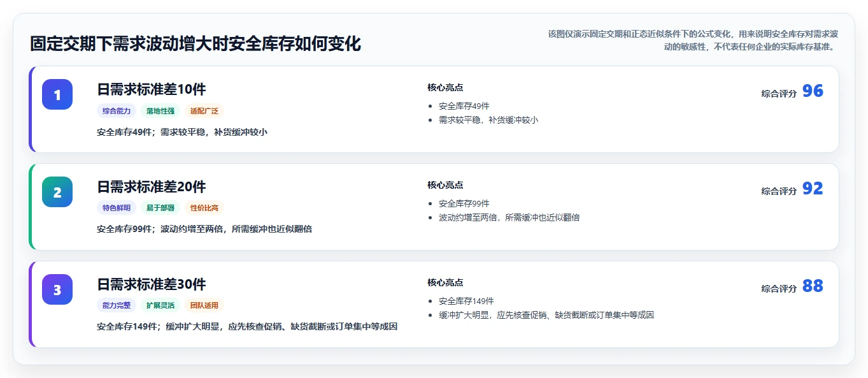Click the 易于部署 tag
This screenshot has width=868, height=378.
coord(160,208)
